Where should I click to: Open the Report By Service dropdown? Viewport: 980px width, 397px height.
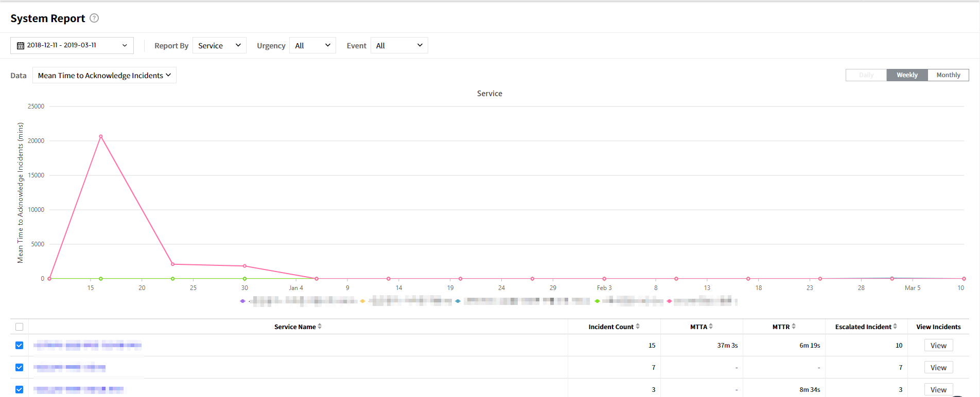[x=219, y=46]
